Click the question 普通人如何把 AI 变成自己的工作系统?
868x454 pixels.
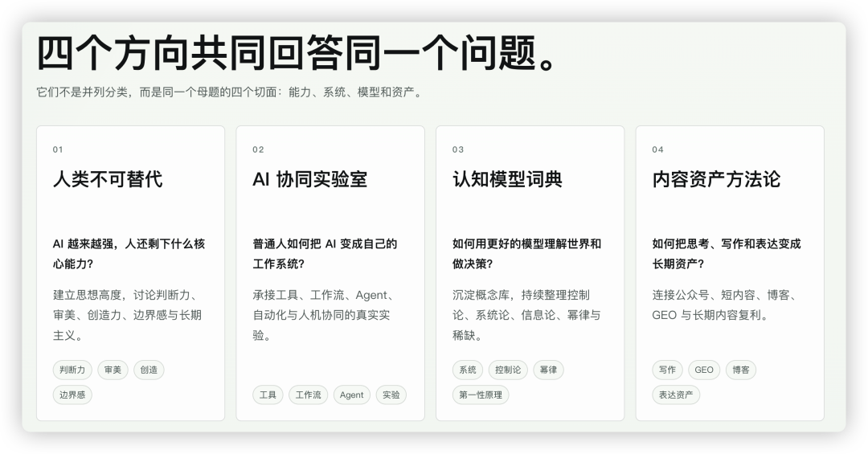(x=325, y=254)
